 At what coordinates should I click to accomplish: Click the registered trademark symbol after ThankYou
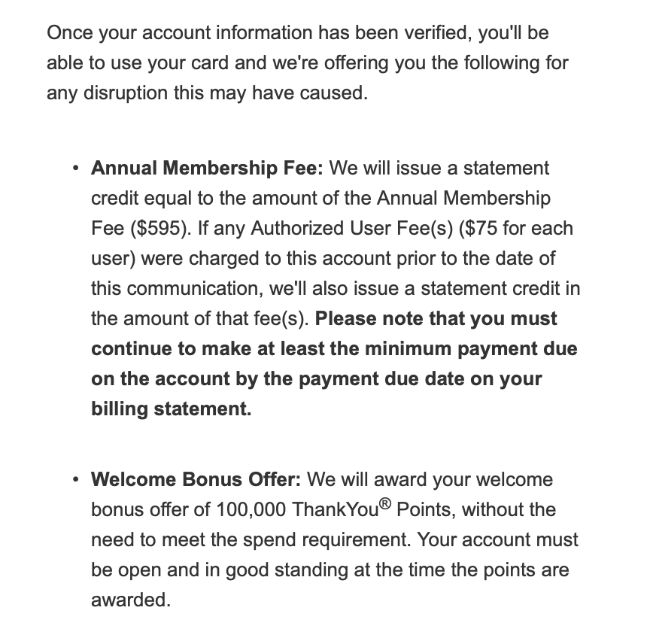click(x=384, y=504)
